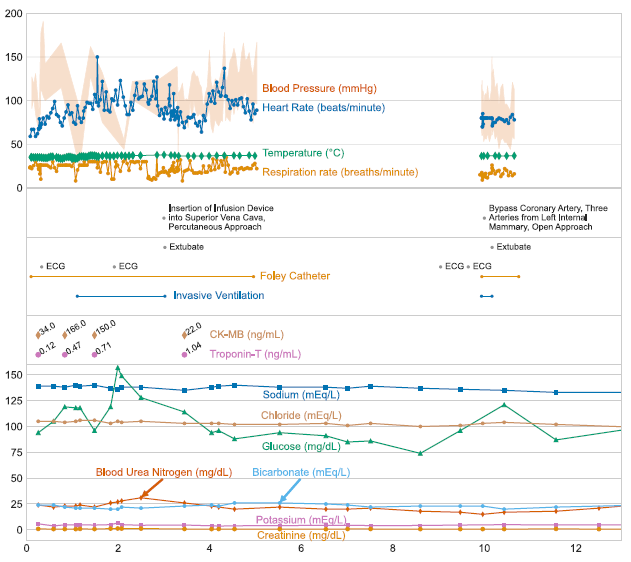631x562 pixels.
Task: Click the Insertion of Infusion Device annotation
Action: 221,218
